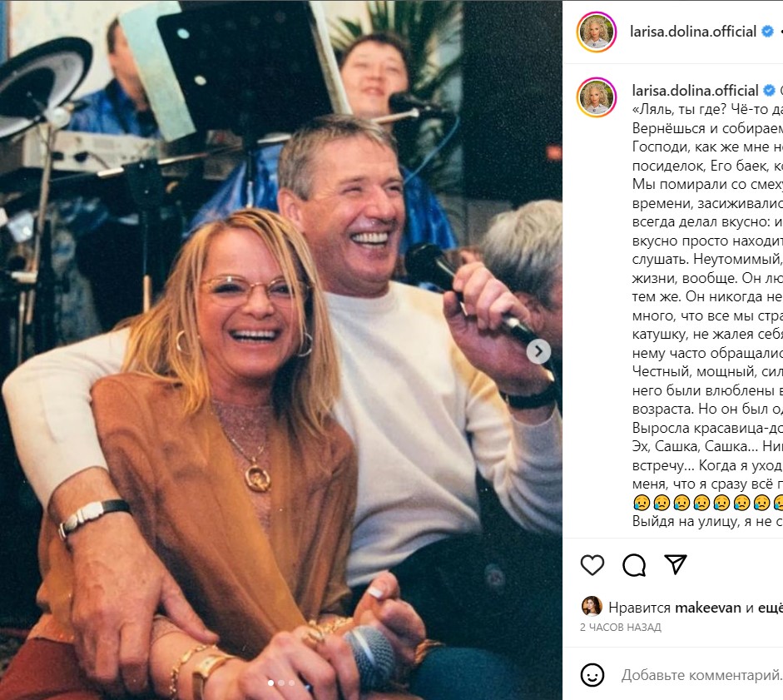Click the makeevan liker avatar
Viewport: 783px width, 700px height.
click(x=592, y=607)
